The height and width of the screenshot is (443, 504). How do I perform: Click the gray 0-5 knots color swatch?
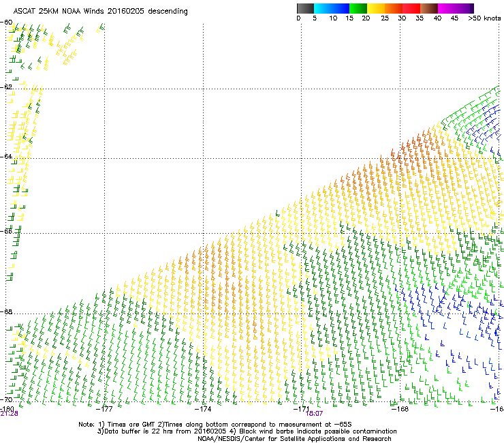pos(305,8)
